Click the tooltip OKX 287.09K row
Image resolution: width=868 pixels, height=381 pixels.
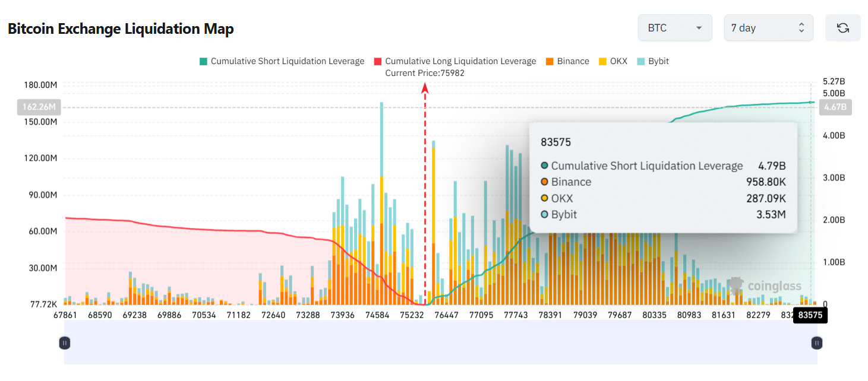663,198
